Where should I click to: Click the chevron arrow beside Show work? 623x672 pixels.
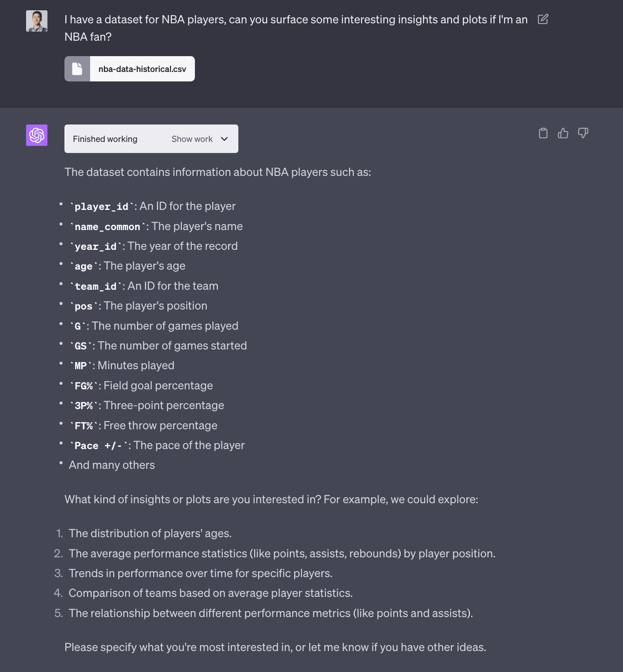point(225,139)
